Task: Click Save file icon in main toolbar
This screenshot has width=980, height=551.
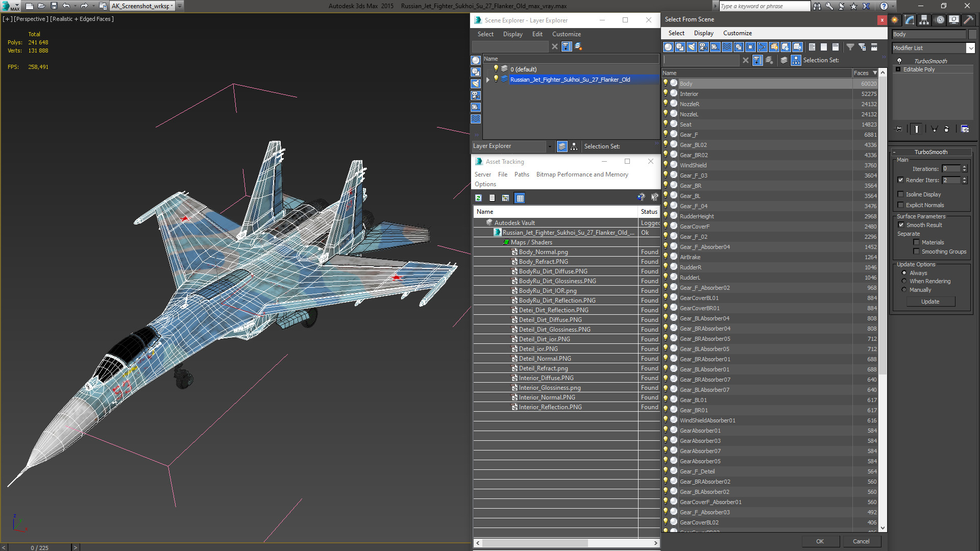Action: [54, 6]
